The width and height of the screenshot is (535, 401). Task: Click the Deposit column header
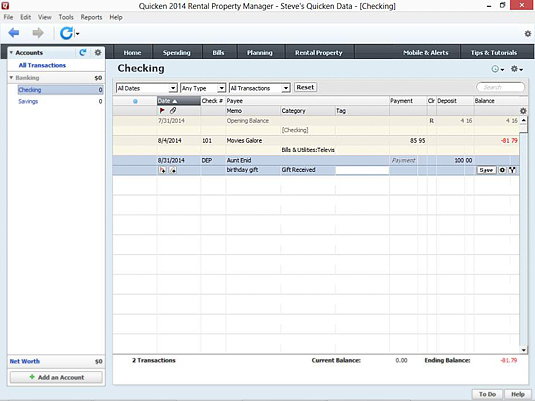(455, 101)
